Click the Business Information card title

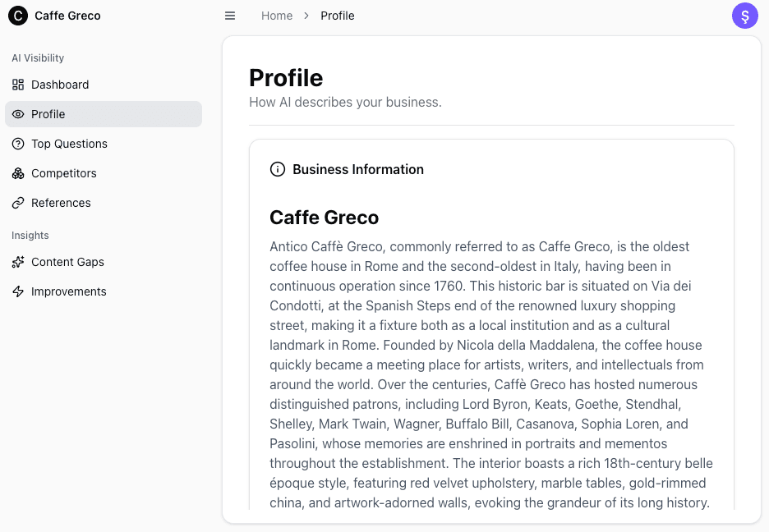[x=358, y=170]
